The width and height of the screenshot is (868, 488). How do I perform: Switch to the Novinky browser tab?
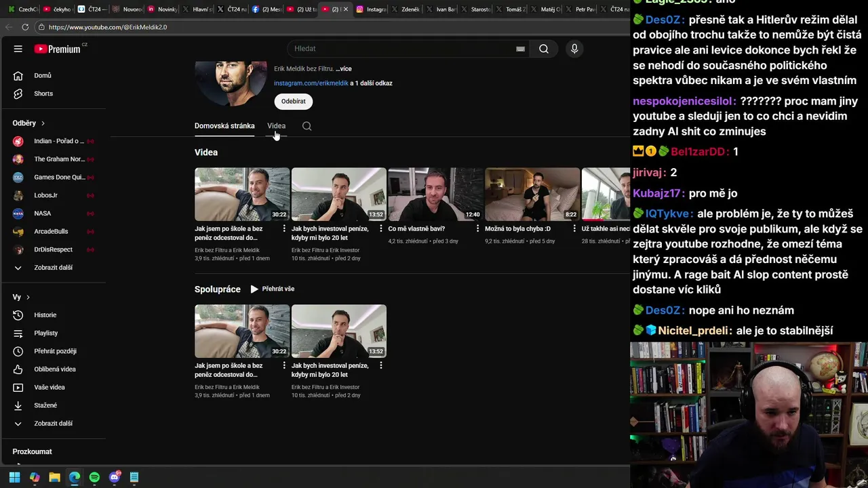point(162,9)
